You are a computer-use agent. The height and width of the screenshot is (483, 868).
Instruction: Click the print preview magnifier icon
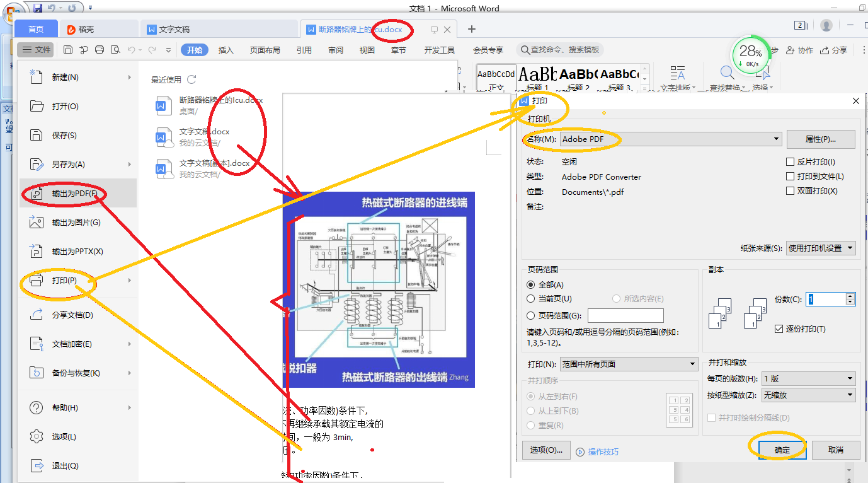click(x=115, y=50)
